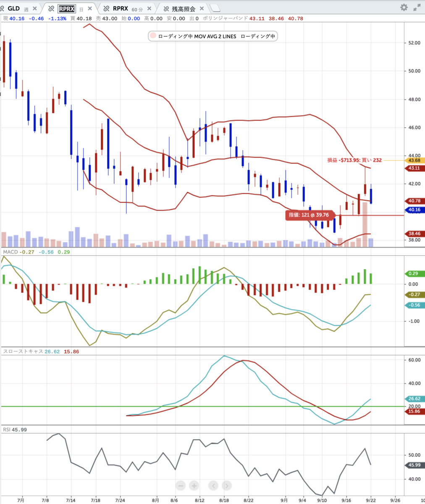Click the RSI 45.99 indicator title

click(15, 430)
